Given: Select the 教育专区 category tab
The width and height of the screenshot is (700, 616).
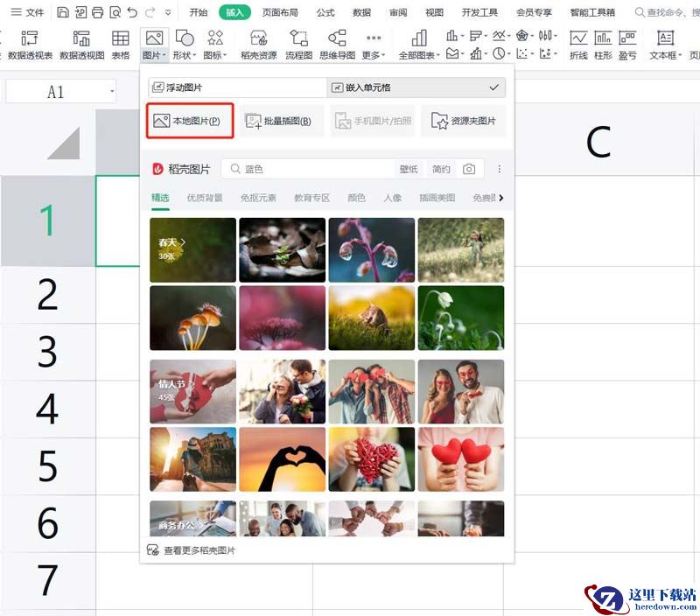Looking at the screenshot, I should point(311,198).
